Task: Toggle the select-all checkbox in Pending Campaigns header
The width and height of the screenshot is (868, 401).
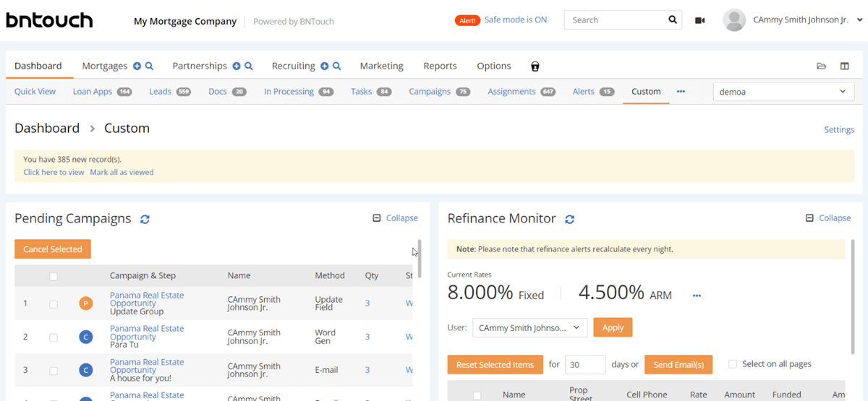Action: tap(54, 276)
